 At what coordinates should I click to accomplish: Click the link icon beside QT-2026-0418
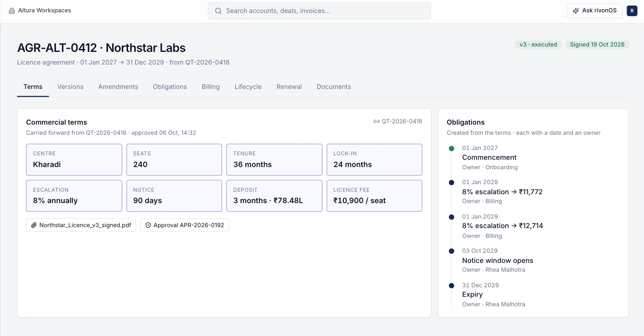pos(376,121)
